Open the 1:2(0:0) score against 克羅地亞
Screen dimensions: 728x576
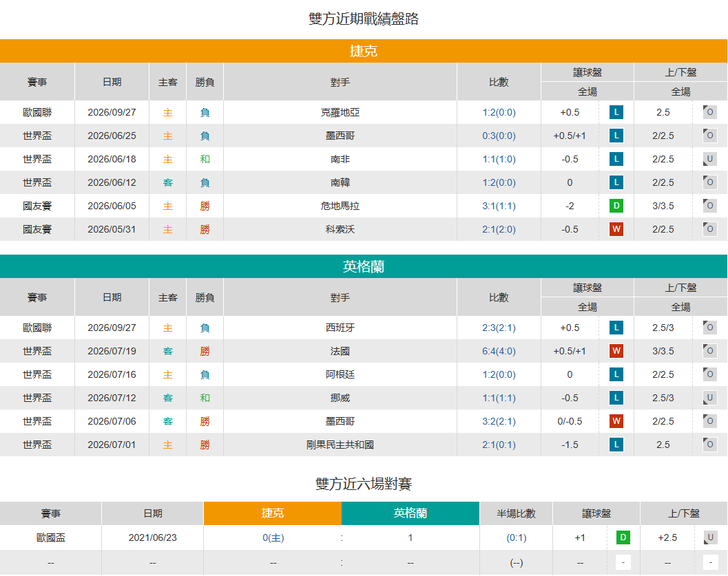(499, 112)
